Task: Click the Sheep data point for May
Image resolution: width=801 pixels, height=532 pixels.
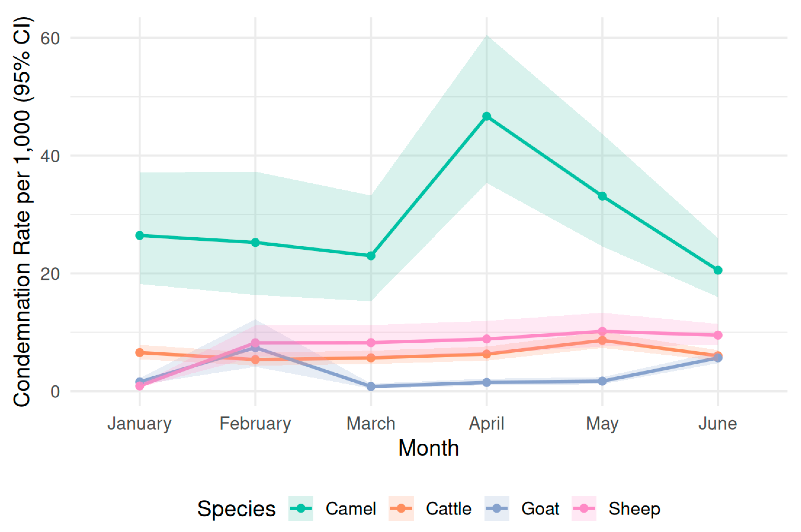Action: coord(602,331)
